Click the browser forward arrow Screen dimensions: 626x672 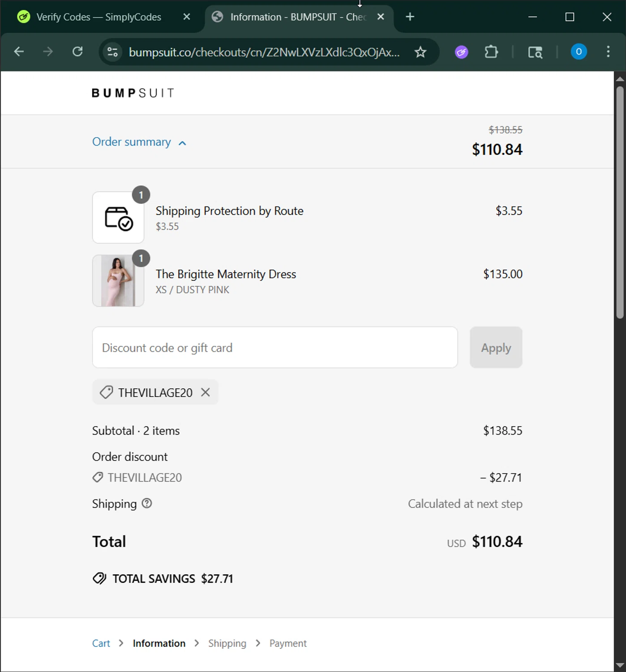48,52
